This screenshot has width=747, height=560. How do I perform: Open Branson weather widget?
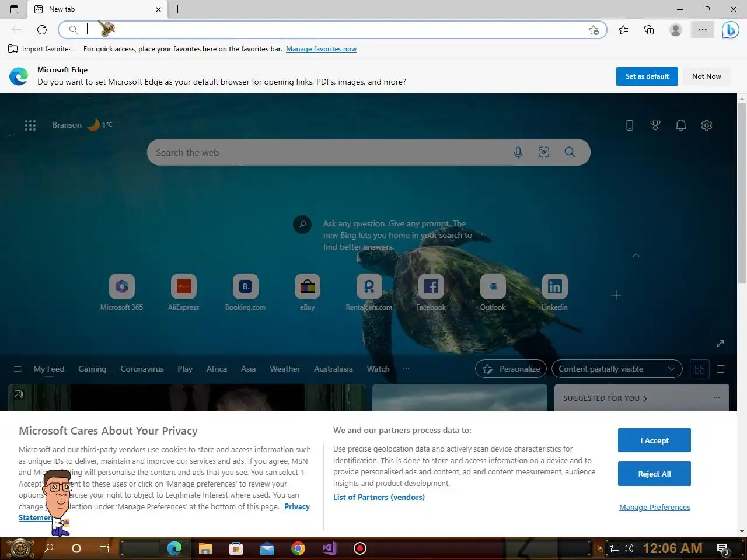tap(82, 125)
